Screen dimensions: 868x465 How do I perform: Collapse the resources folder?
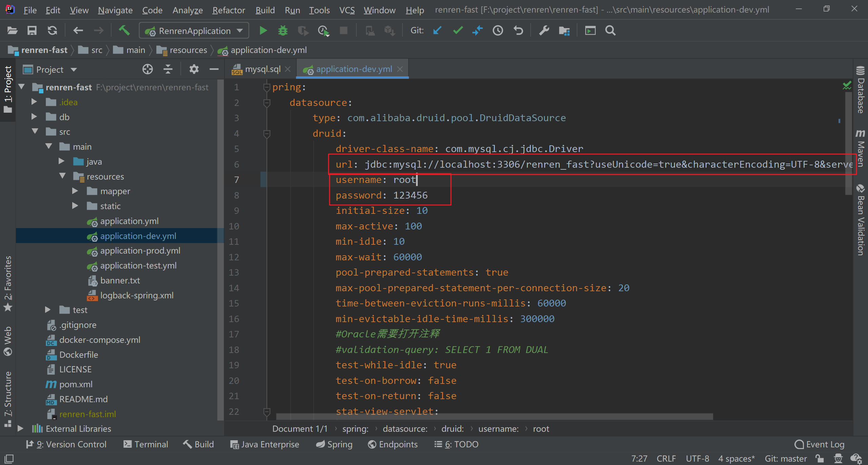[62, 176]
